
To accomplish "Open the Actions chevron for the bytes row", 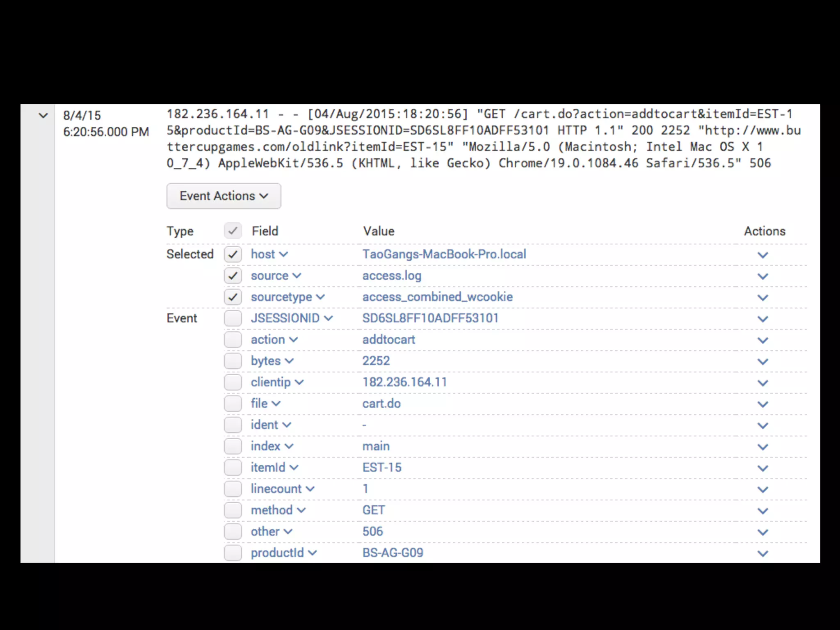I will (762, 362).
